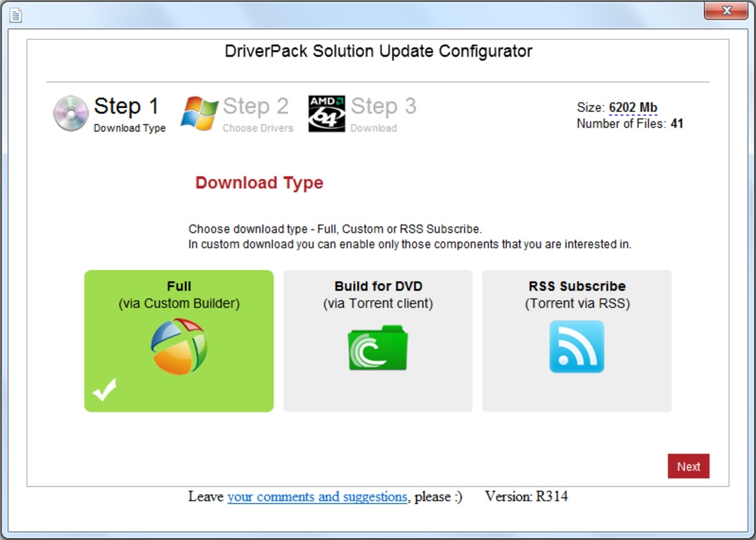Screen dimensions: 756x540
Task: Click the Number of Files: 41 text
Action: coord(630,124)
